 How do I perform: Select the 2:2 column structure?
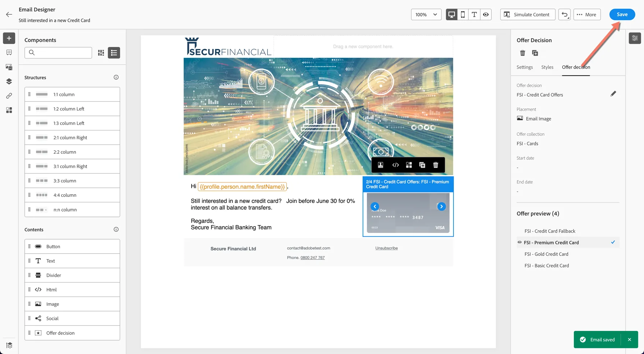click(x=72, y=152)
